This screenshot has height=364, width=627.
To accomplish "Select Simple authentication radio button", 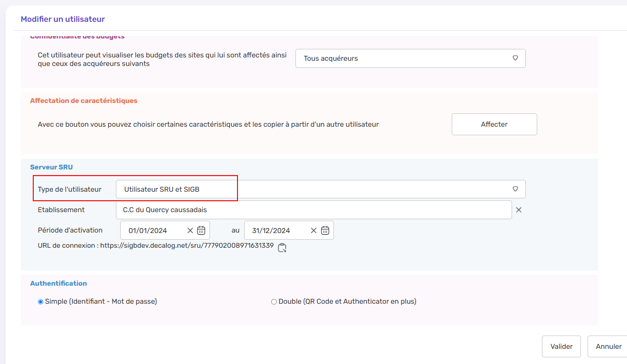I will [40, 302].
